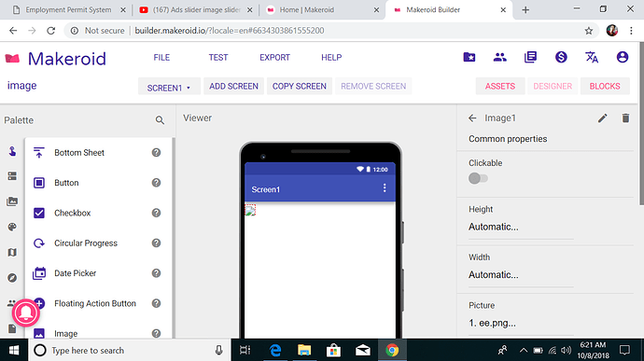Toggle the Clickable switch

pyautogui.click(x=478, y=178)
